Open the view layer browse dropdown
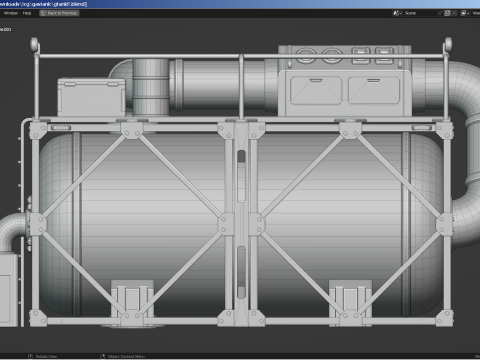Screen dimensions: 480x360 465,13
